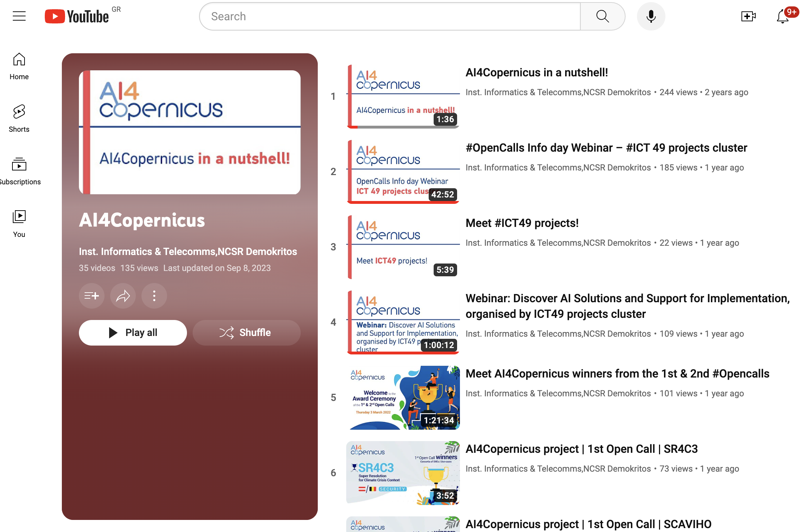Click into the Search field
Screen dimensions: 809x532
(x=390, y=16)
